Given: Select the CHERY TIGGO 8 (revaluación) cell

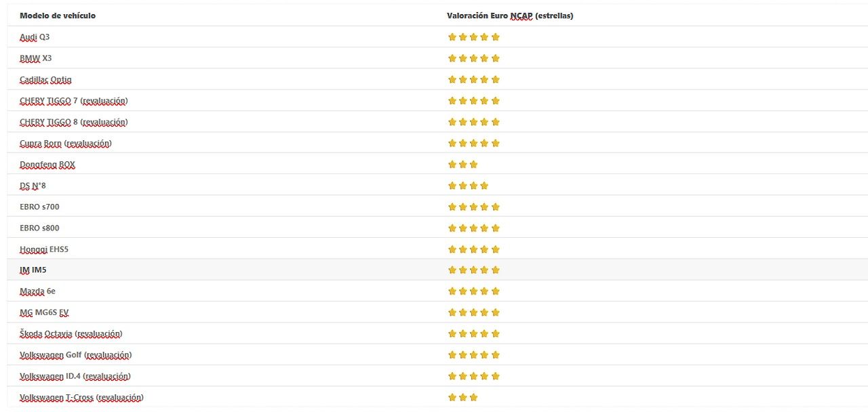Looking at the screenshot, I should click(x=74, y=122).
